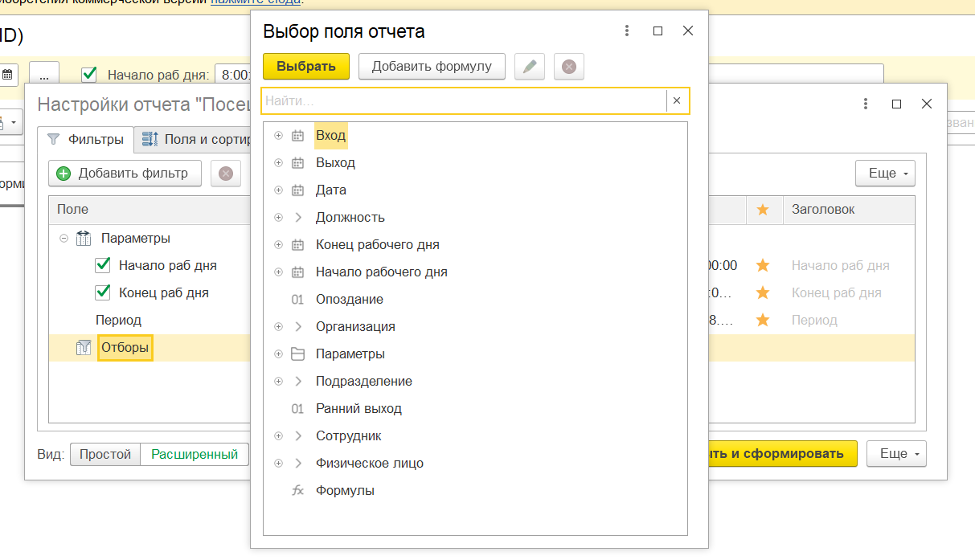
Task: Open the Фильтры tab
Action: click(x=85, y=139)
